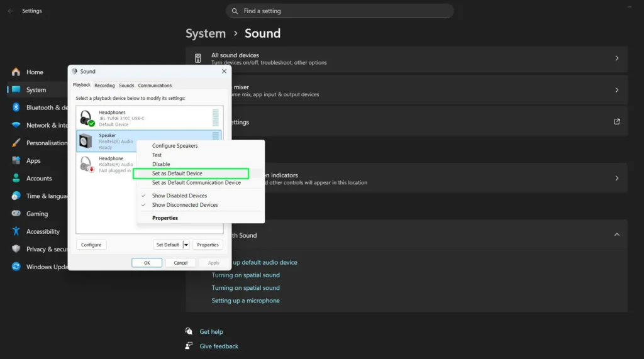Select Set as Default Communication Device
The height and width of the screenshot is (359, 644).
pos(196,182)
